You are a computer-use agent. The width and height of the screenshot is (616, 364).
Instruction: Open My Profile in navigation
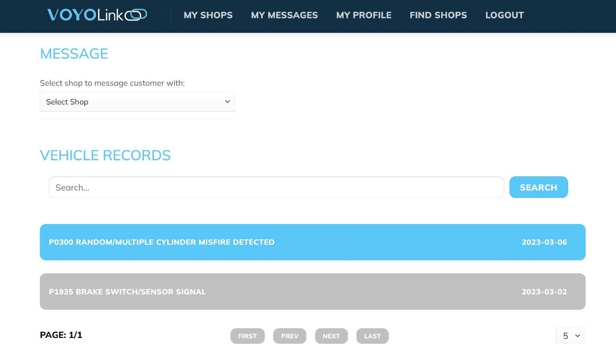tap(363, 15)
